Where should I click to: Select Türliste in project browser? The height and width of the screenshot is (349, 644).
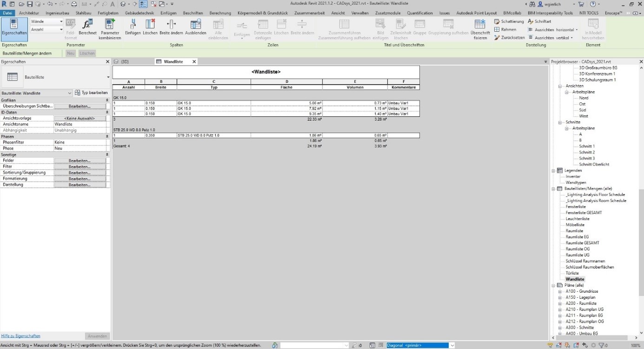(572, 273)
